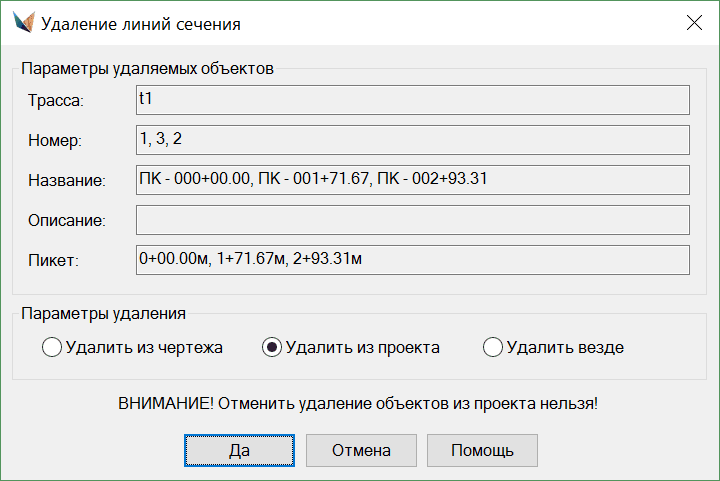The image size is (720, 481).
Task: Select the Пикет field with station values
Action: point(412,260)
